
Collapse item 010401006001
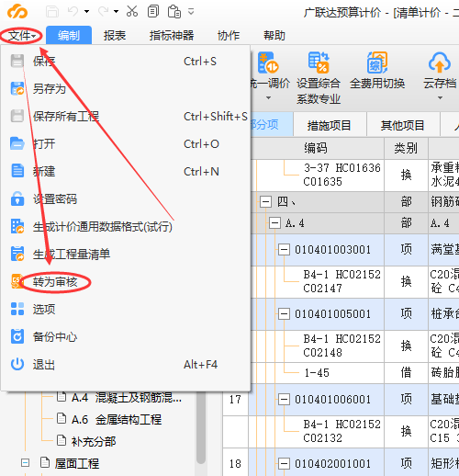pos(284,400)
